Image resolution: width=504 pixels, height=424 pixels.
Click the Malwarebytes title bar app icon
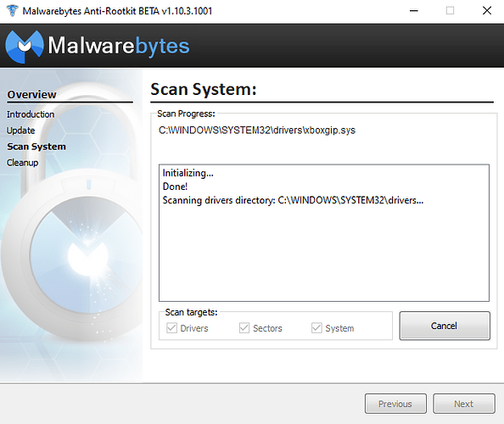(x=12, y=11)
